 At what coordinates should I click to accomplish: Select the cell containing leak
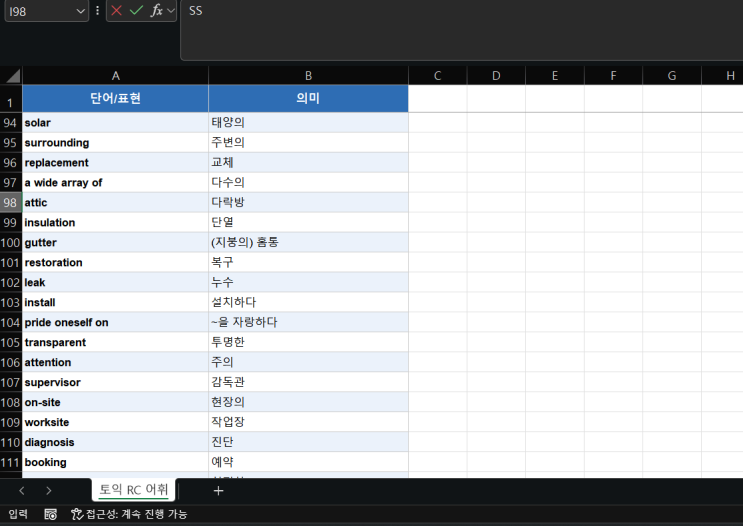click(116, 282)
